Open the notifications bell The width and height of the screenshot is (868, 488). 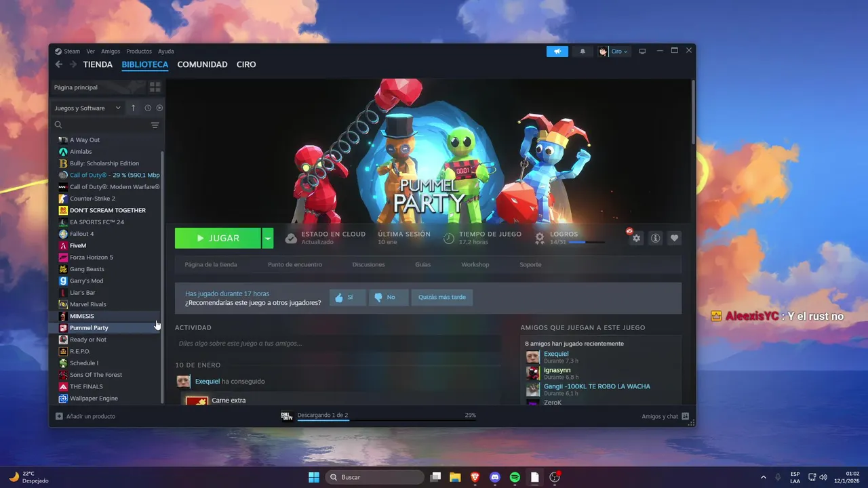[x=582, y=52]
